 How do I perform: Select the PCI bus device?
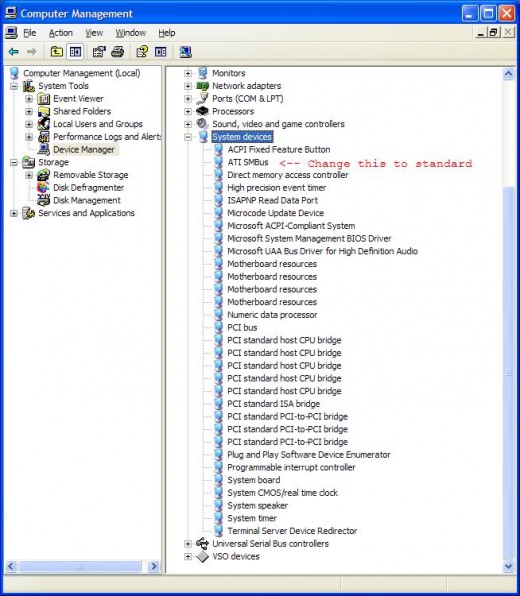242,327
